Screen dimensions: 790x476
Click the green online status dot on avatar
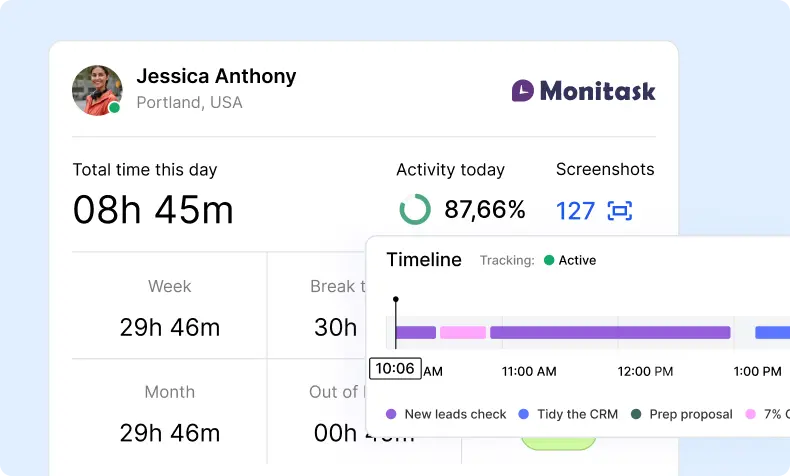(x=114, y=107)
